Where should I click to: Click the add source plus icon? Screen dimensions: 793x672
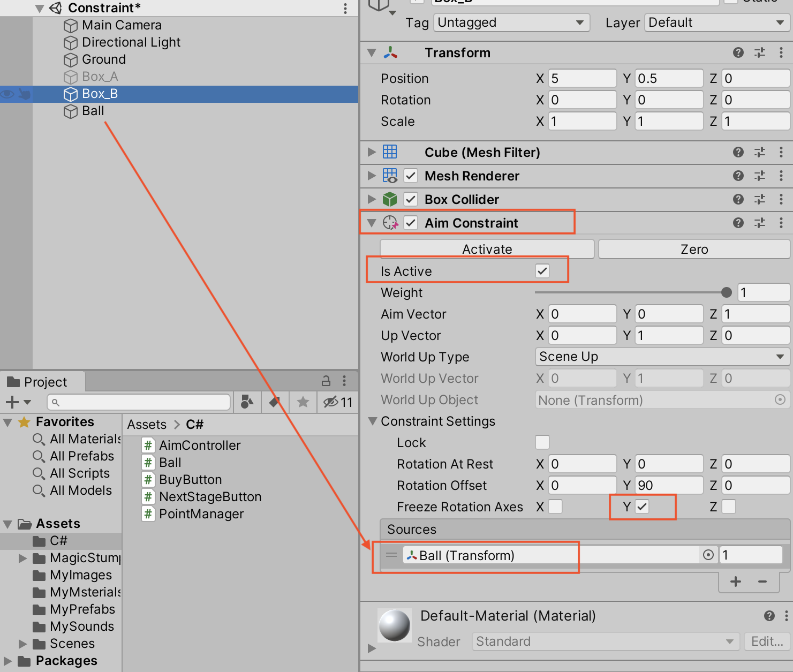point(735,582)
